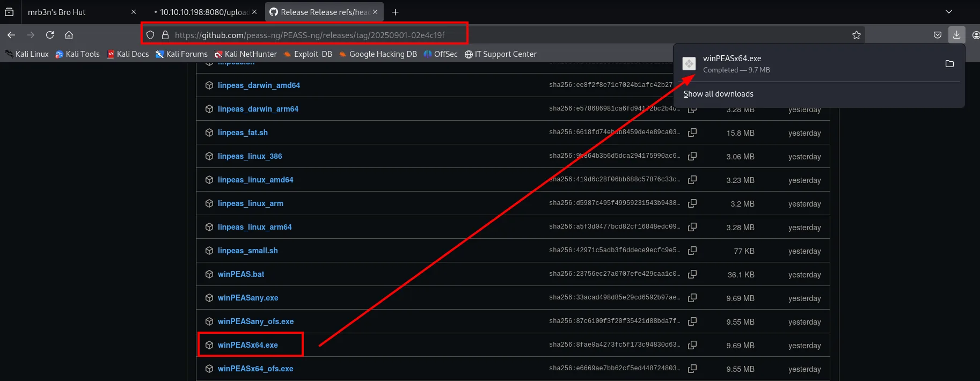Download winPEASany_ofs.exe asset
This screenshot has height=381, width=980.
point(255,321)
